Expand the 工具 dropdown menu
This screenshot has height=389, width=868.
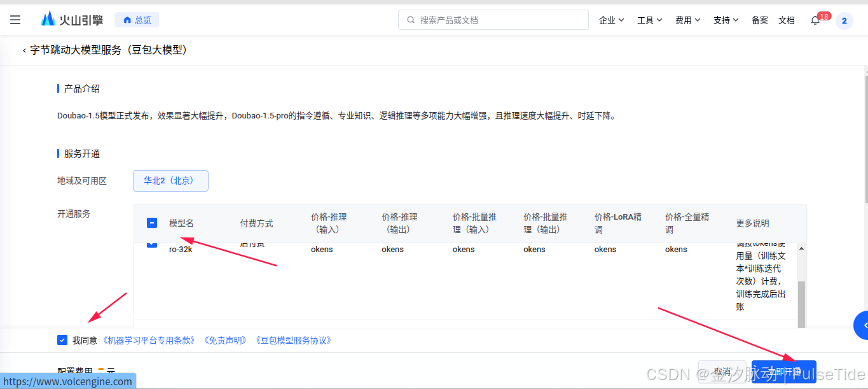pyautogui.click(x=650, y=20)
